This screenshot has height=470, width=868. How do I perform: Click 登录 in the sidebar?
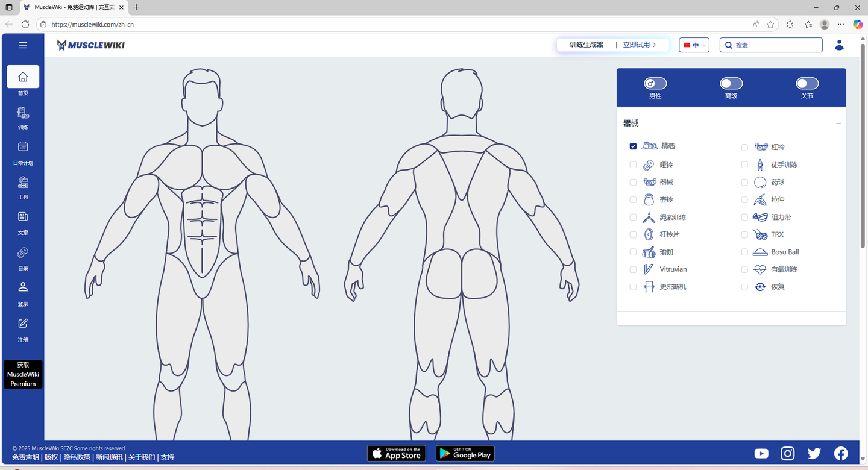(x=23, y=294)
